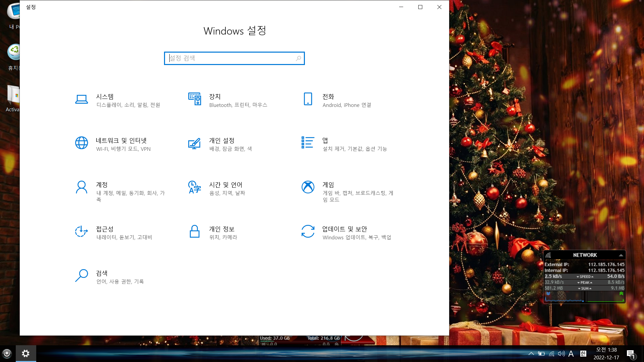Screen dimensions: 644x362
Task: Open the 네트워크 및 인터넷 title link
Action: pos(121,140)
